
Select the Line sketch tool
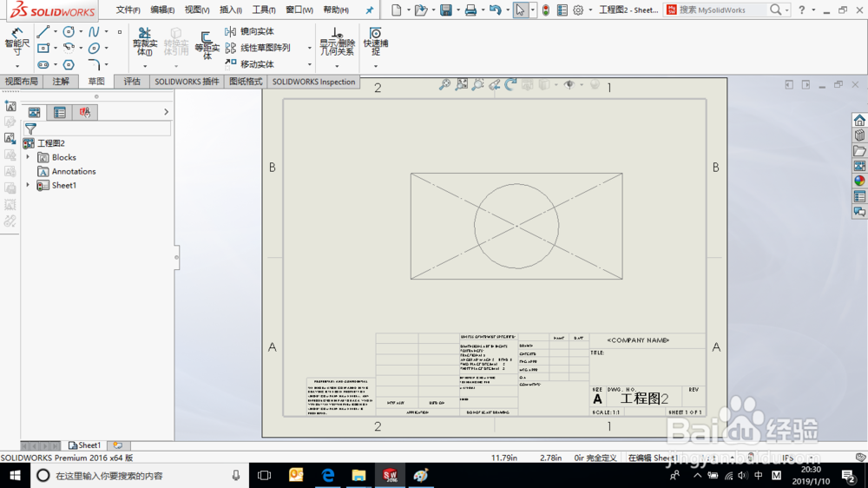[43, 32]
